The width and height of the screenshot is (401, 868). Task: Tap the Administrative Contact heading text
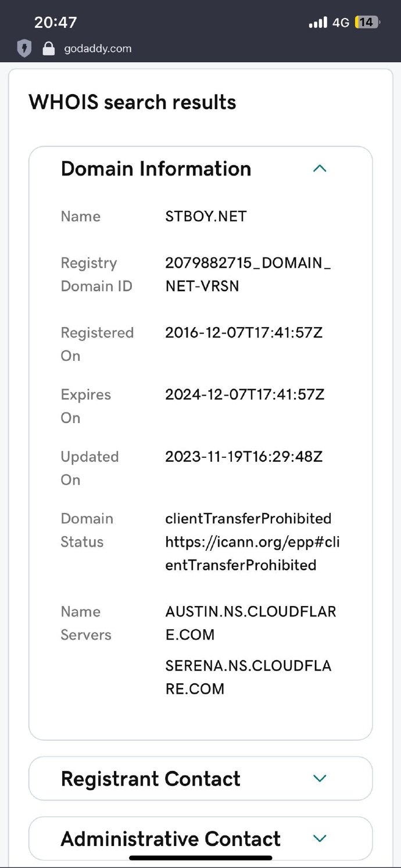pos(170,839)
